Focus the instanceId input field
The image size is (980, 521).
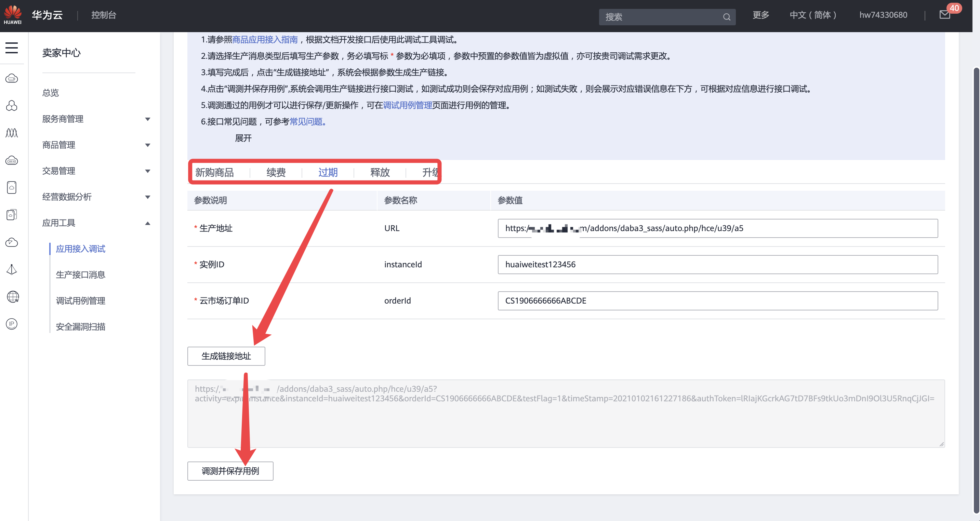[x=717, y=265]
